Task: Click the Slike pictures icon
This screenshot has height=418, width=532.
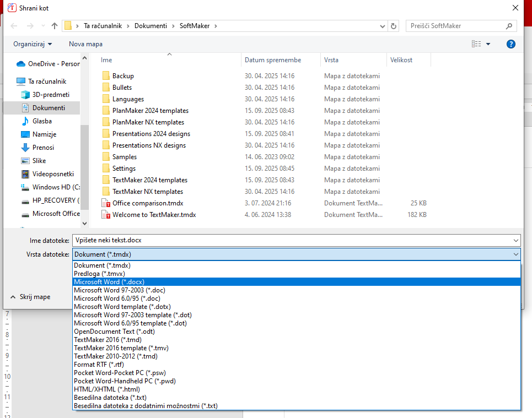Action: pyautogui.click(x=25, y=161)
